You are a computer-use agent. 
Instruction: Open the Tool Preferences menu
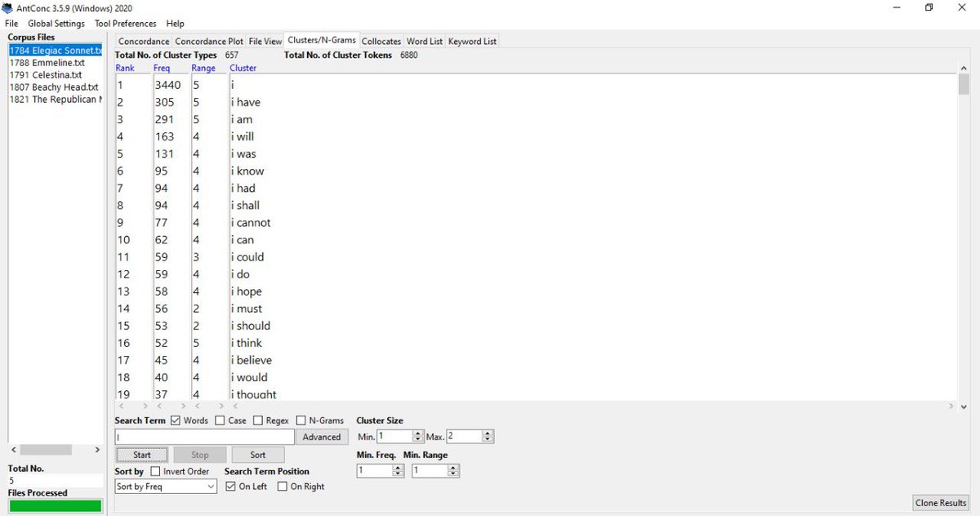126,24
